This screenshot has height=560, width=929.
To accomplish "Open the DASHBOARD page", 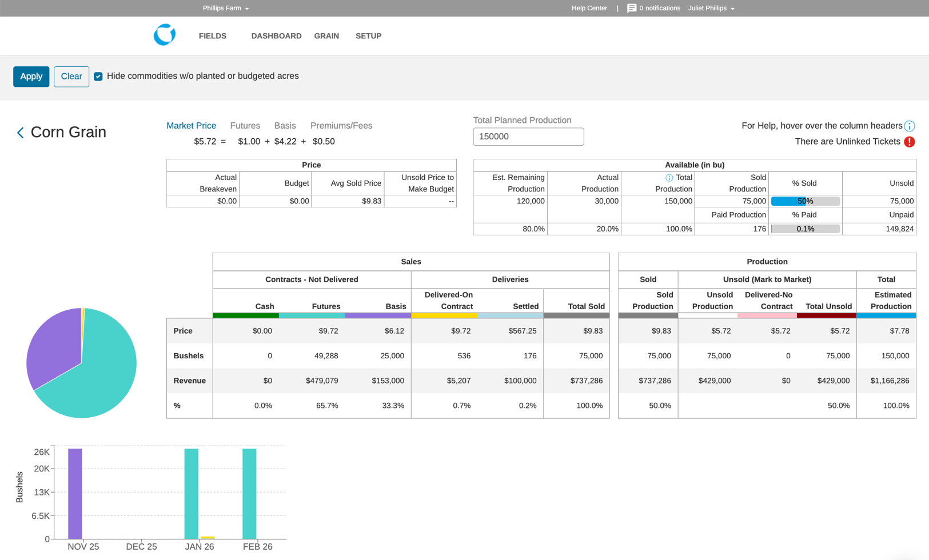I will point(276,36).
